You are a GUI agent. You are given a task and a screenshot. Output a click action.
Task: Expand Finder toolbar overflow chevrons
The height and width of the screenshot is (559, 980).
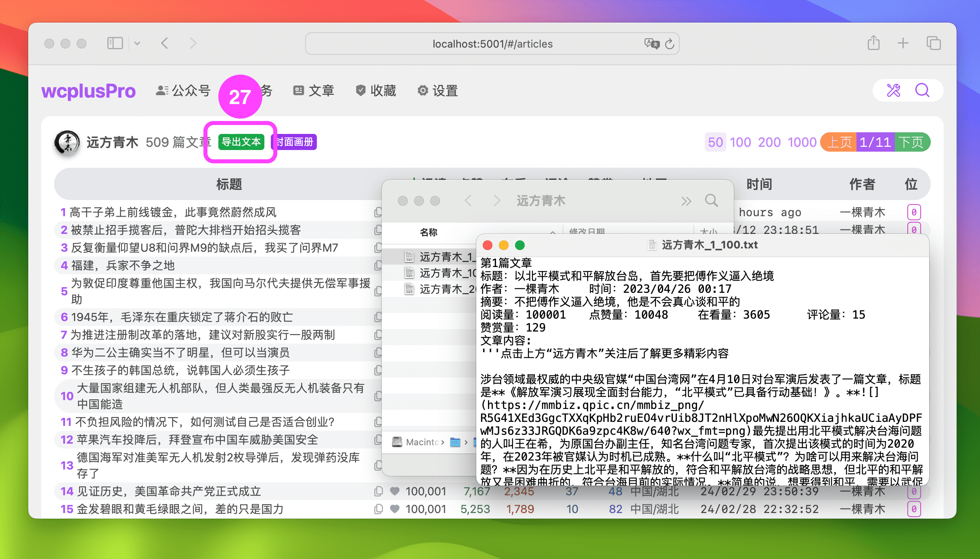tap(686, 201)
